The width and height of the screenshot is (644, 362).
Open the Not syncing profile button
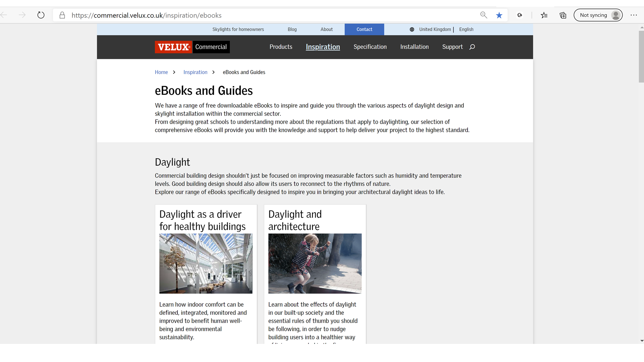pyautogui.click(x=598, y=15)
